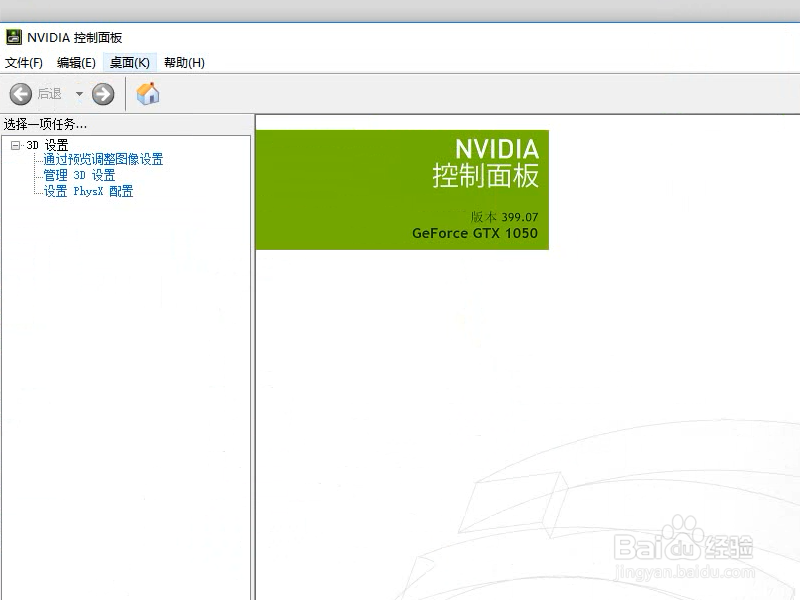Click the Forward arrow button
Screen dimensions: 800x600
(x=103, y=94)
